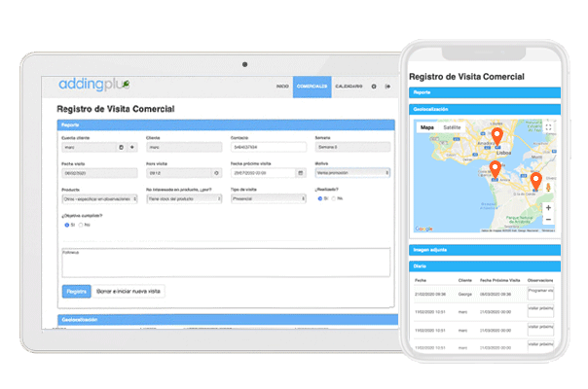This screenshot has height=389, width=588.
Task: Select No under ¿Objetivo cumplido?
Action: pyautogui.click(x=81, y=225)
